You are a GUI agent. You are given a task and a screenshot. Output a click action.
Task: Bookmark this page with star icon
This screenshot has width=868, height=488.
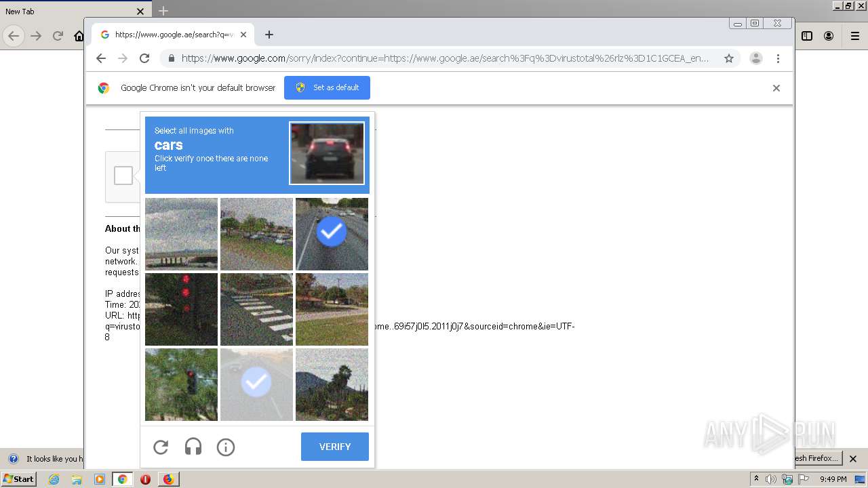coord(729,58)
